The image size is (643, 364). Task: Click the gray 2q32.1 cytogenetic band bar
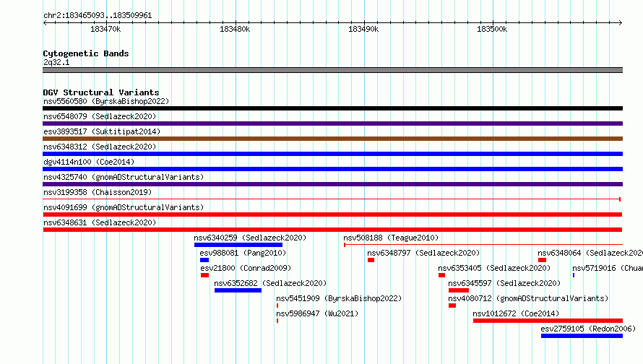coord(332,70)
